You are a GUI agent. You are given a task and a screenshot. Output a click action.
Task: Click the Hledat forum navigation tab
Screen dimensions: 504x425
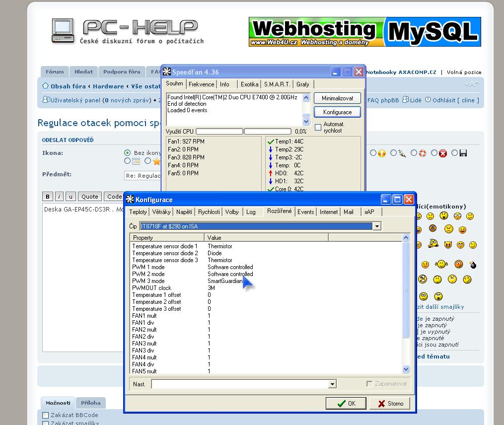83,71
